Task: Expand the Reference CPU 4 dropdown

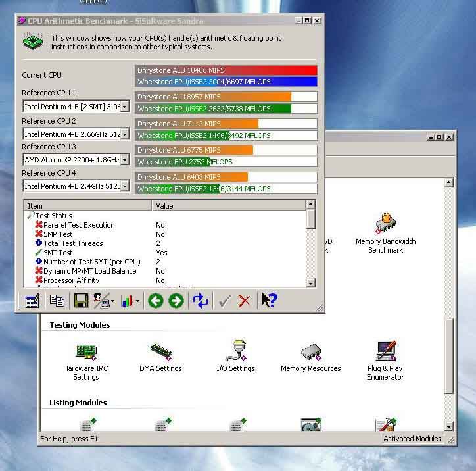Action: click(124, 186)
